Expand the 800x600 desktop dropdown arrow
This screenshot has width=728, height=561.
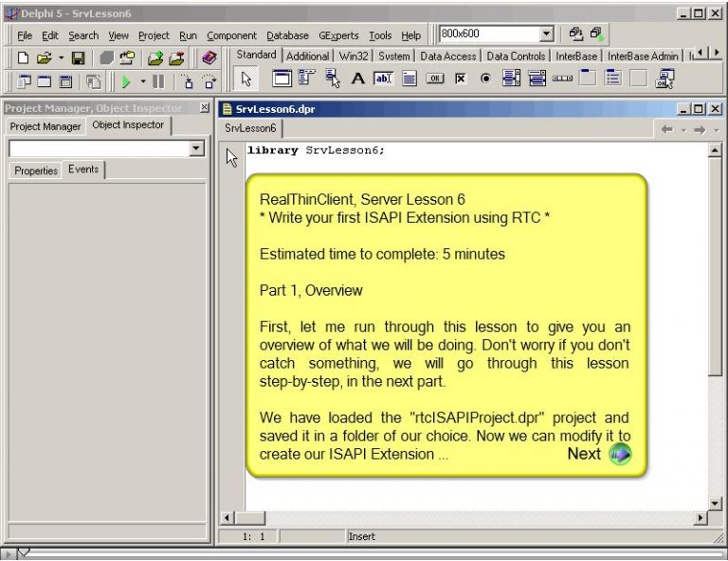click(x=546, y=33)
